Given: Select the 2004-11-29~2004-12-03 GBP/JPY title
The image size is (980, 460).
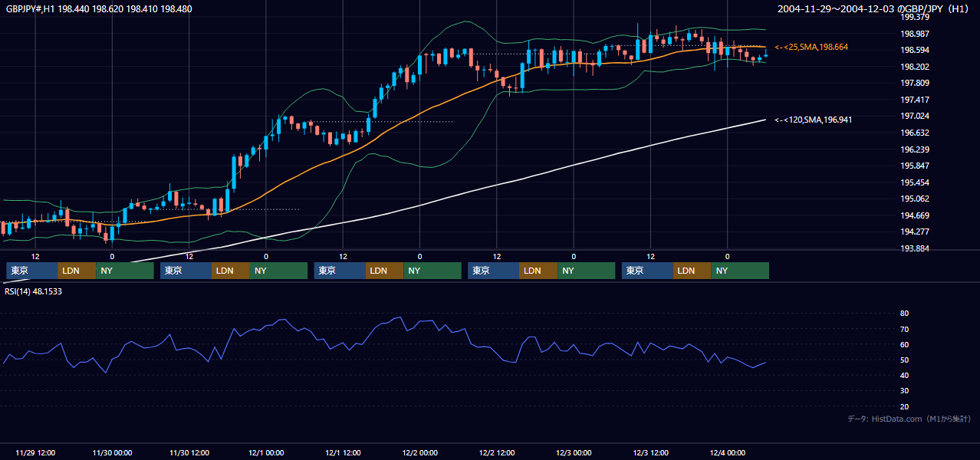Looking at the screenshot, I should click(x=874, y=9).
